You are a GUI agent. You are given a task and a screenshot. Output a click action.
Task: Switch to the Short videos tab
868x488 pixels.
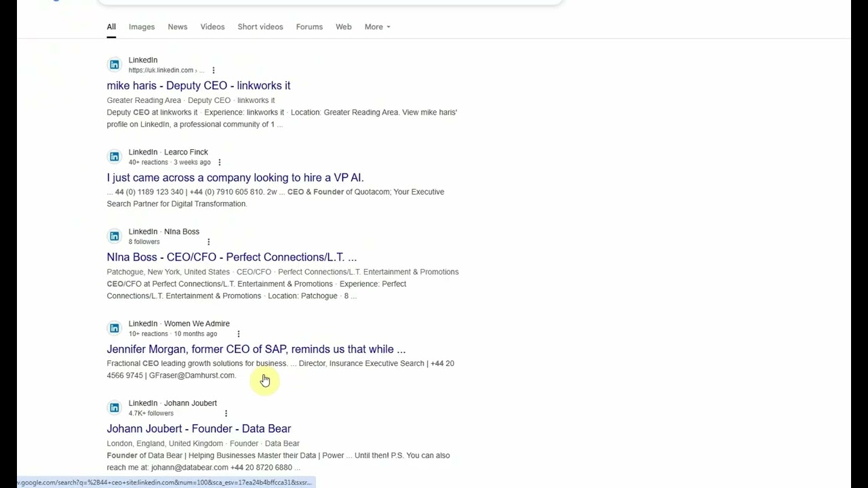point(260,27)
